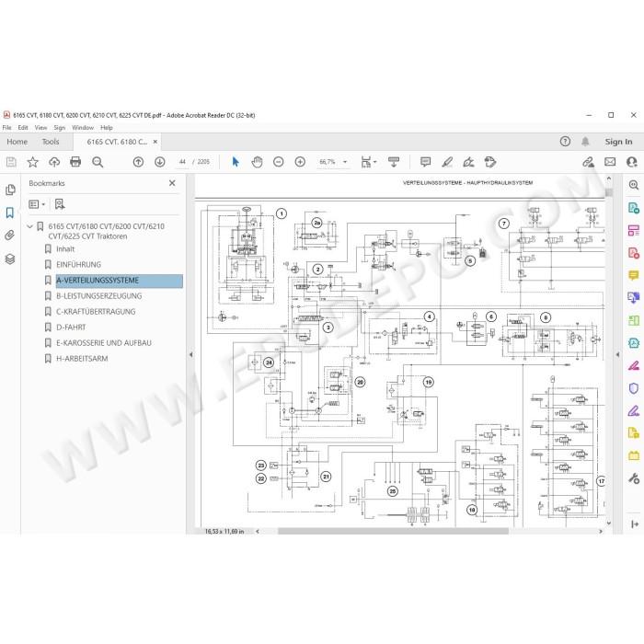
Task: Close the Bookmarks panel
Action: point(172,183)
